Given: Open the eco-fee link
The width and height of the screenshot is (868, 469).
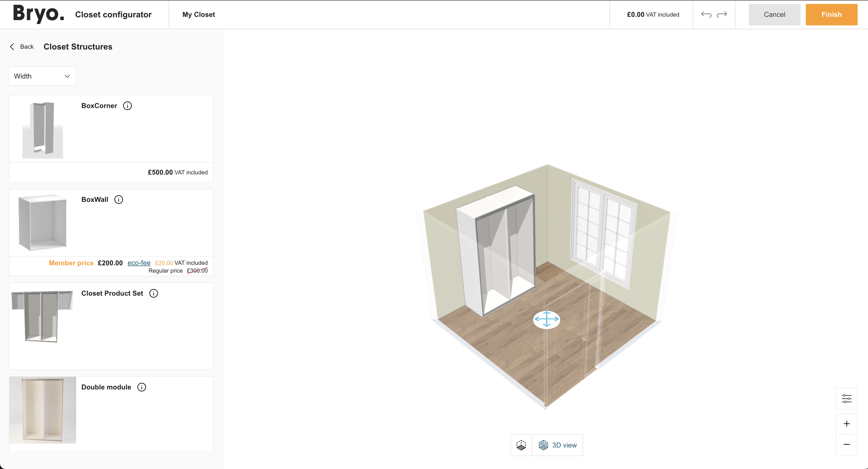Looking at the screenshot, I should pyautogui.click(x=139, y=263).
